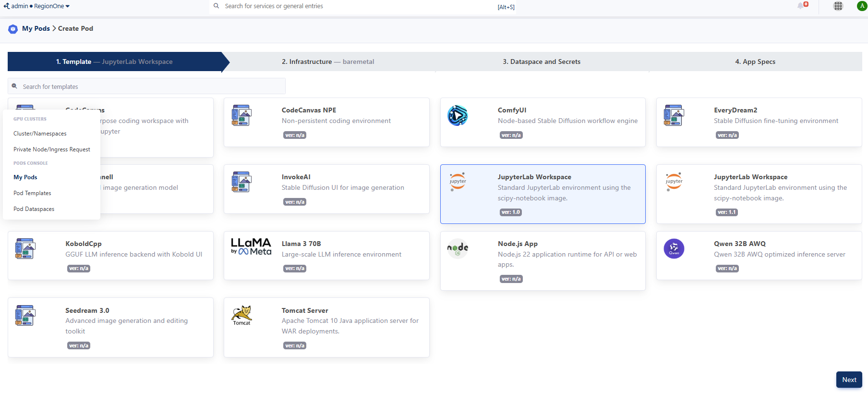Image resolution: width=868 pixels, height=394 pixels.
Task: Click the My Pods shield icon
Action: (x=13, y=29)
